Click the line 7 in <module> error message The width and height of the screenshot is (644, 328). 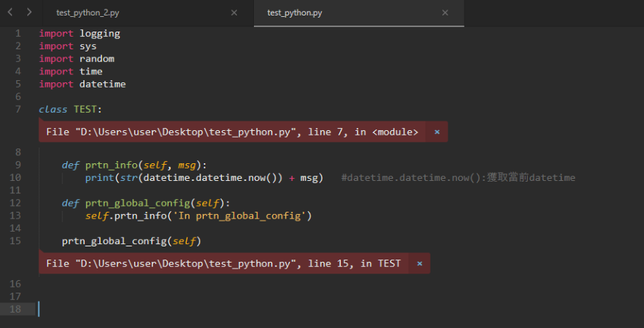[232, 132]
